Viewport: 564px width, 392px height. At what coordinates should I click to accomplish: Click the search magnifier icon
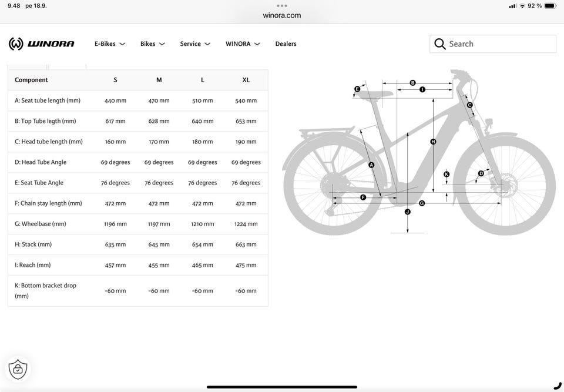coord(439,44)
